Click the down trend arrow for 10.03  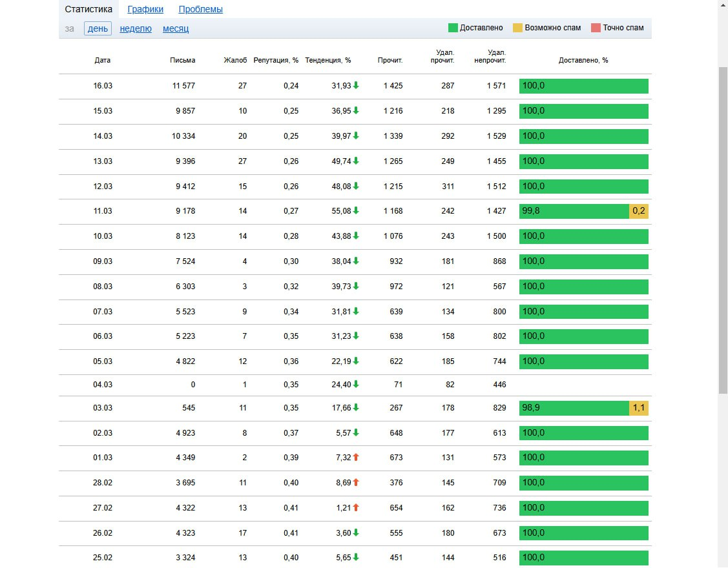pyautogui.click(x=356, y=236)
